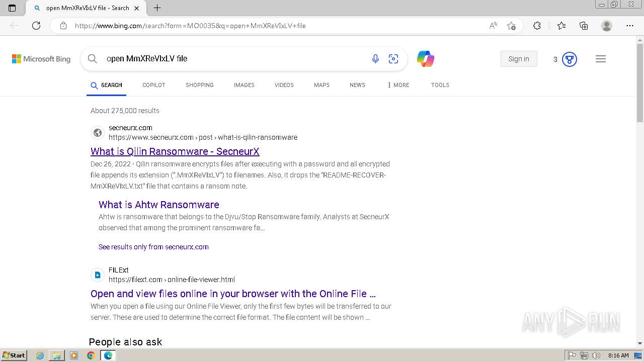Image resolution: width=644 pixels, height=362 pixels.
Task: Click the filext.com online-file-viewer URL
Action: point(172,280)
